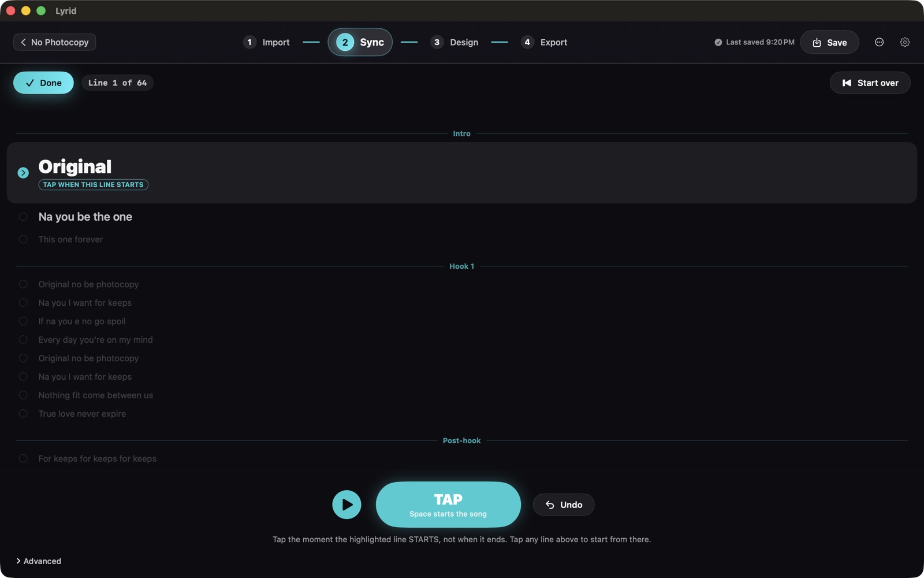Viewport: 924px width, 578px height.
Task: Select radio for 'Na you be the one'
Action: [23, 217]
